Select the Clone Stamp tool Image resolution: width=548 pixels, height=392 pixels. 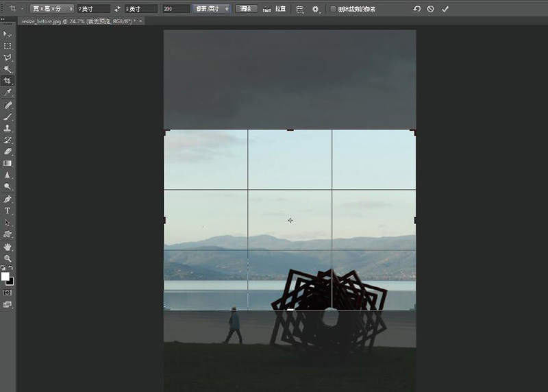(8, 128)
